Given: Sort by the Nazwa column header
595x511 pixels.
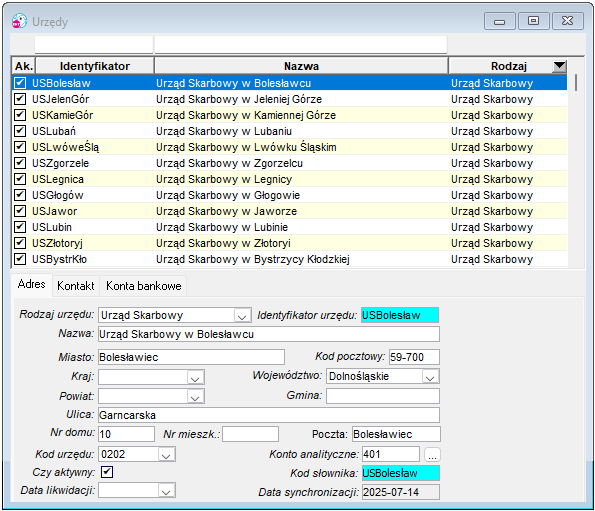Looking at the screenshot, I should click(301, 66).
